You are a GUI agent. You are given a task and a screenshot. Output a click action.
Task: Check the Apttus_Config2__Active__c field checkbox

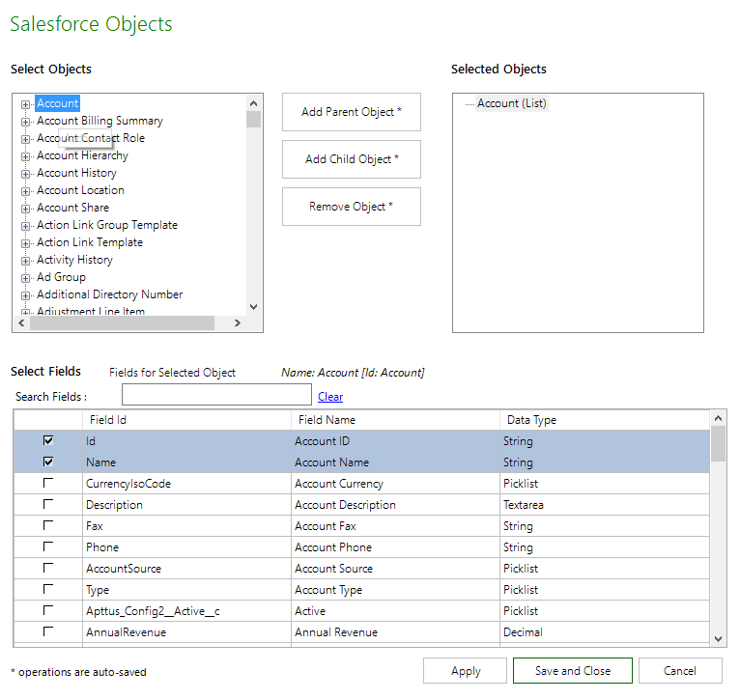[x=48, y=610]
